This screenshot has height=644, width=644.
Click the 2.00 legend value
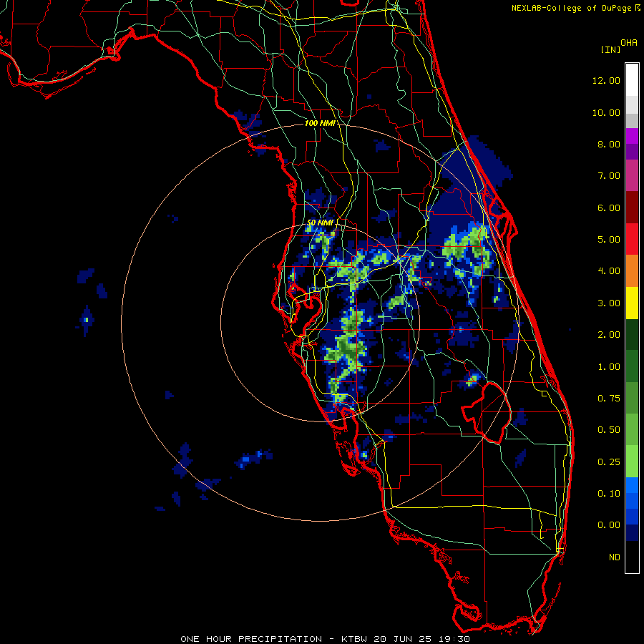point(608,335)
